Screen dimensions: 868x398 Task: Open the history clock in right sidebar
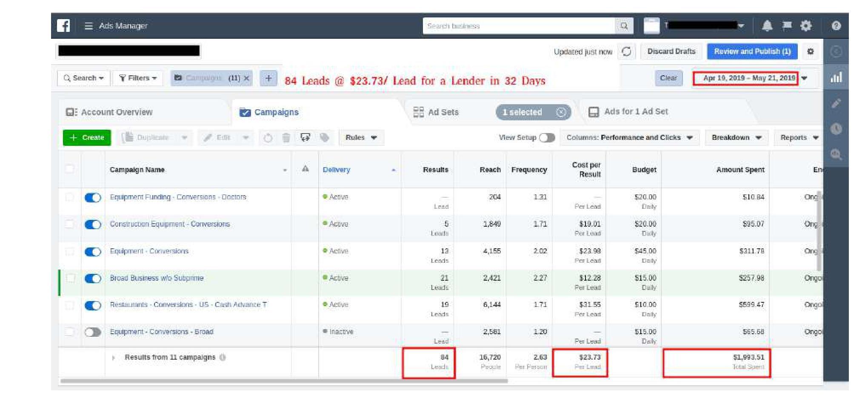[x=836, y=129]
